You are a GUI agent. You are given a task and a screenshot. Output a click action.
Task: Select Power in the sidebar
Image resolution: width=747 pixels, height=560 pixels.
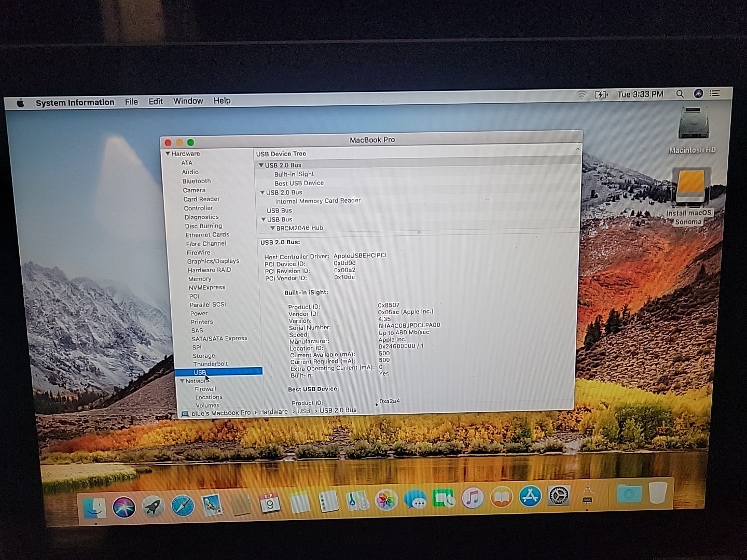(x=199, y=313)
